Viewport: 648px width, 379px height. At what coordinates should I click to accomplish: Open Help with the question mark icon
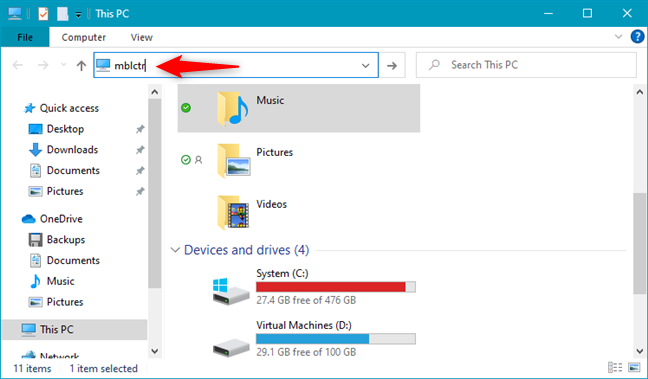tap(637, 36)
